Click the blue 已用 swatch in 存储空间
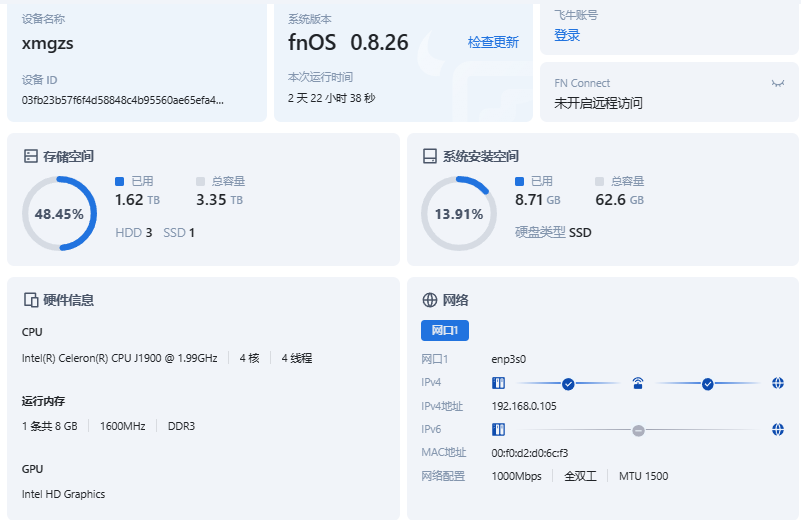801x520 pixels. tap(120, 181)
